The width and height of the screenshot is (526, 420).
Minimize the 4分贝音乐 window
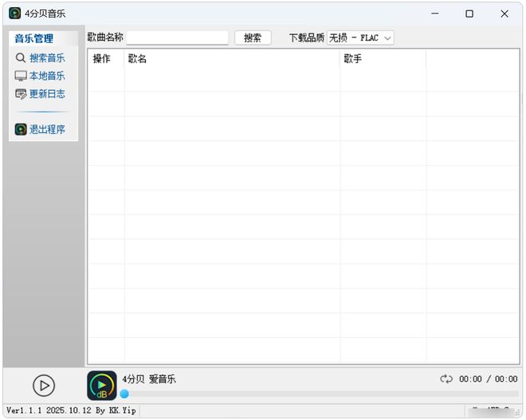point(434,14)
